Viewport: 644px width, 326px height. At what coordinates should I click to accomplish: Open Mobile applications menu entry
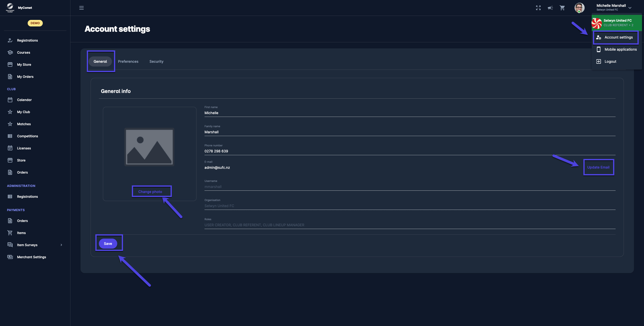click(620, 49)
